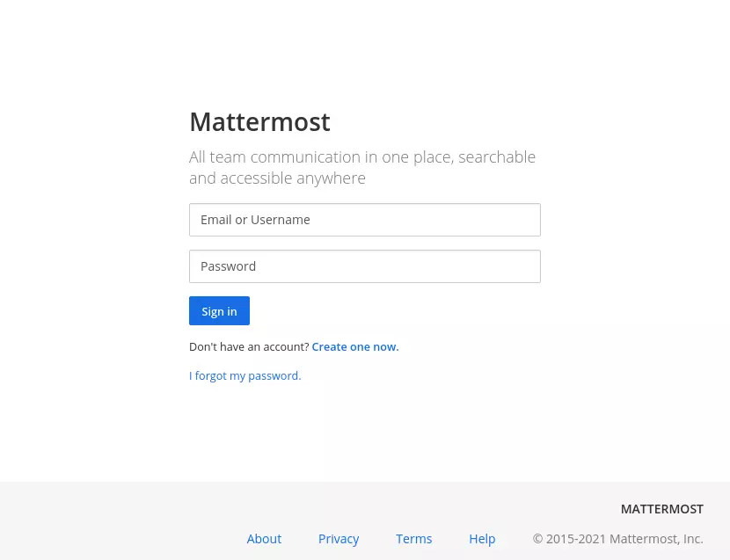Viewport: 730px width, 560px height.
Task: Open the Help footer link
Action: click(x=482, y=539)
